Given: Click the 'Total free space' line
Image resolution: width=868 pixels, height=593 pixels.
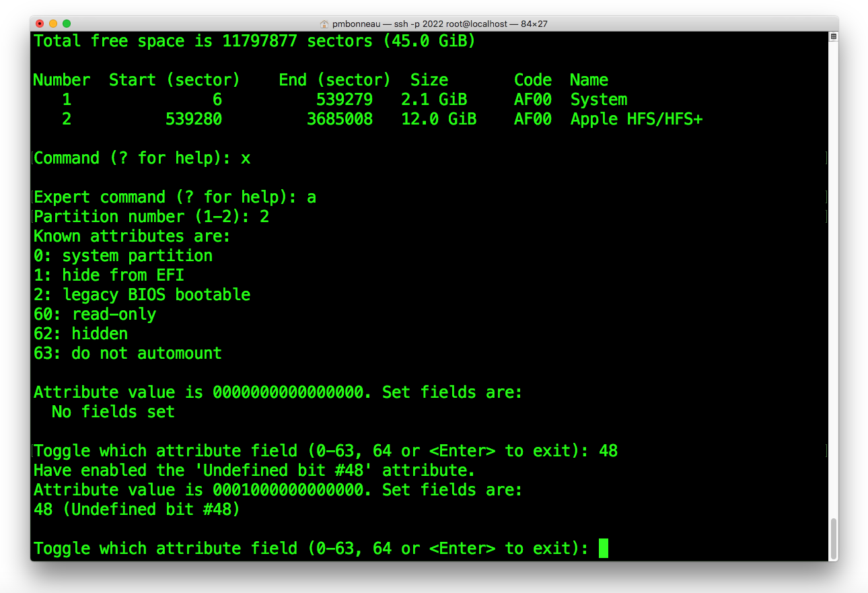Looking at the screenshot, I should [x=254, y=41].
